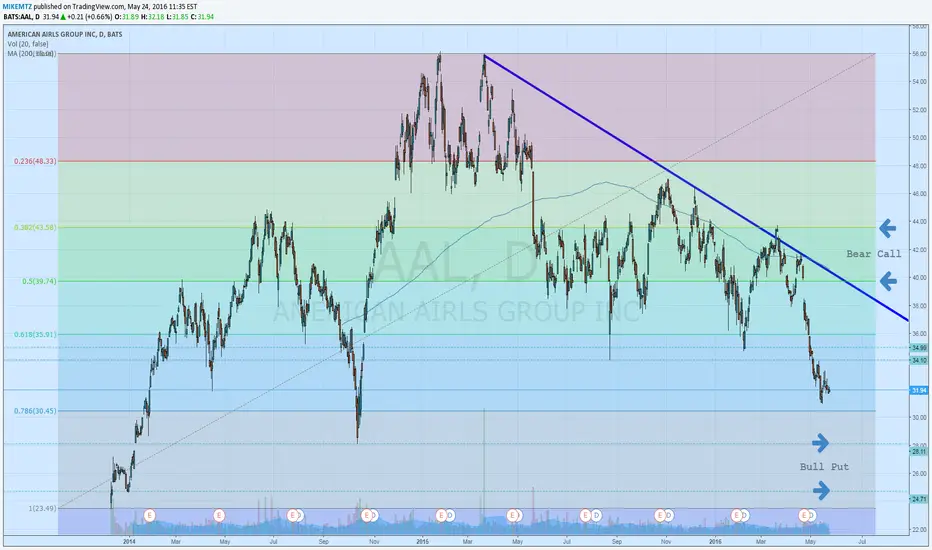
Task: Click the 24.71 price line tag
Action: coord(919,499)
